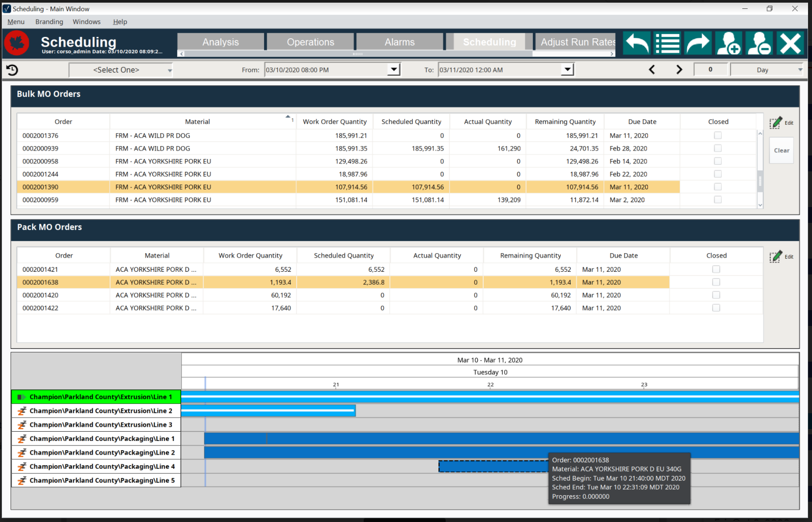
Task: Mark order 0002000939 as Closed
Action: point(717,148)
